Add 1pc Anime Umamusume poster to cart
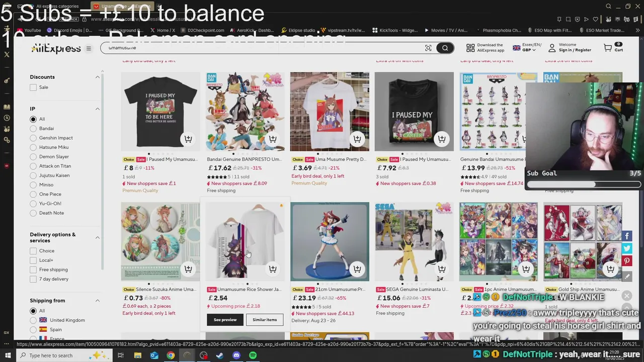The width and height of the screenshot is (644, 362). pyautogui.click(x=526, y=269)
